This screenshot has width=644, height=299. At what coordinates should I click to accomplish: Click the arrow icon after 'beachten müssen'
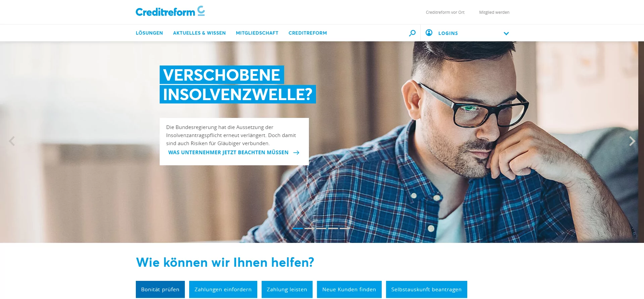click(296, 153)
